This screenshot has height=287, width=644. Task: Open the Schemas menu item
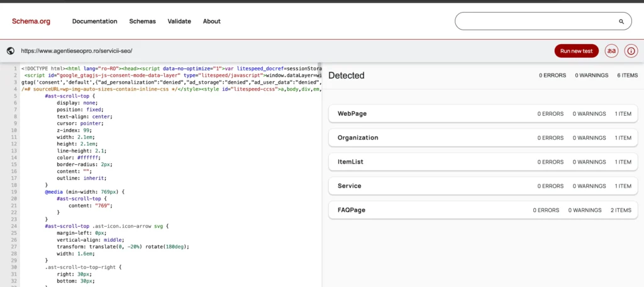pyautogui.click(x=143, y=21)
